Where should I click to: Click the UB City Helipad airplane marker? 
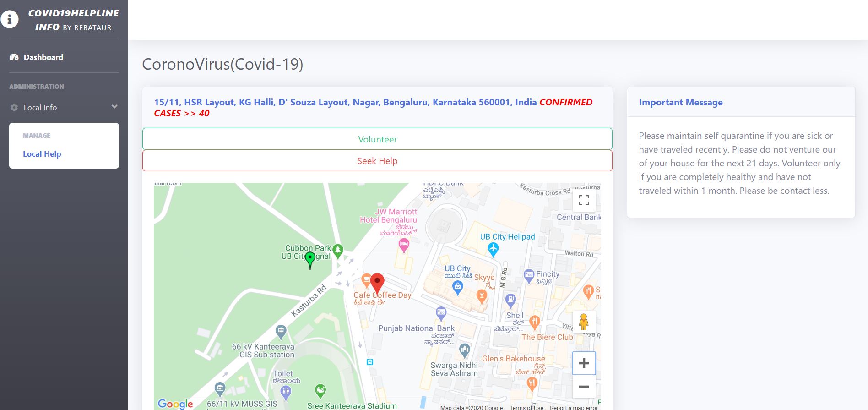pyautogui.click(x=493, y=249)
